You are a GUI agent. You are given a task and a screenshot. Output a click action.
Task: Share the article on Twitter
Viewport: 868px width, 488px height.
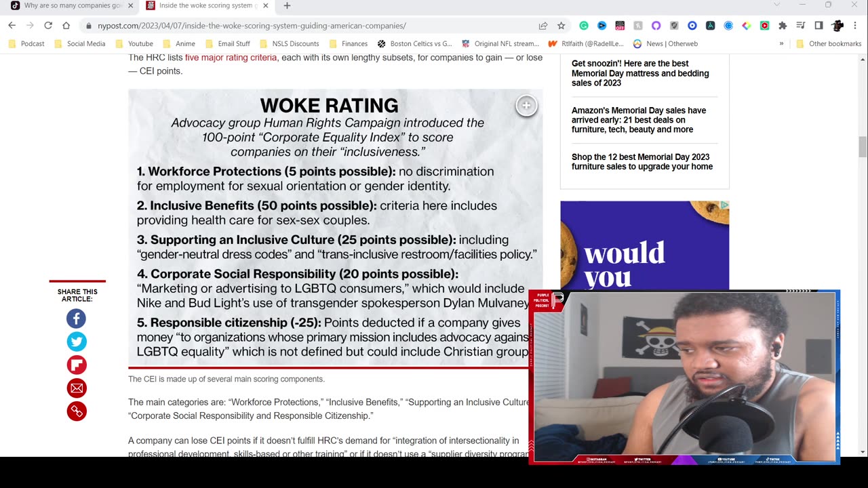tap(77, 342)
